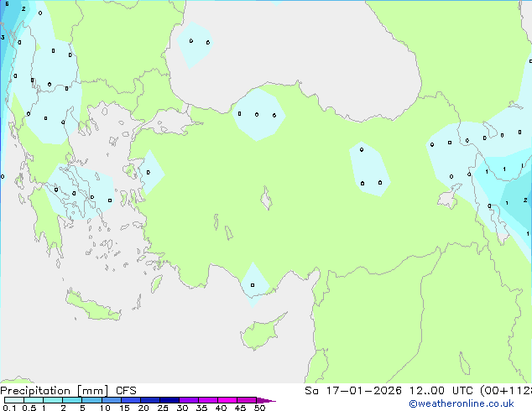Click the 45–50 mm legend swatch
Image resolution: width=532 pixels, height=411 pixels.
click(247, 400)
